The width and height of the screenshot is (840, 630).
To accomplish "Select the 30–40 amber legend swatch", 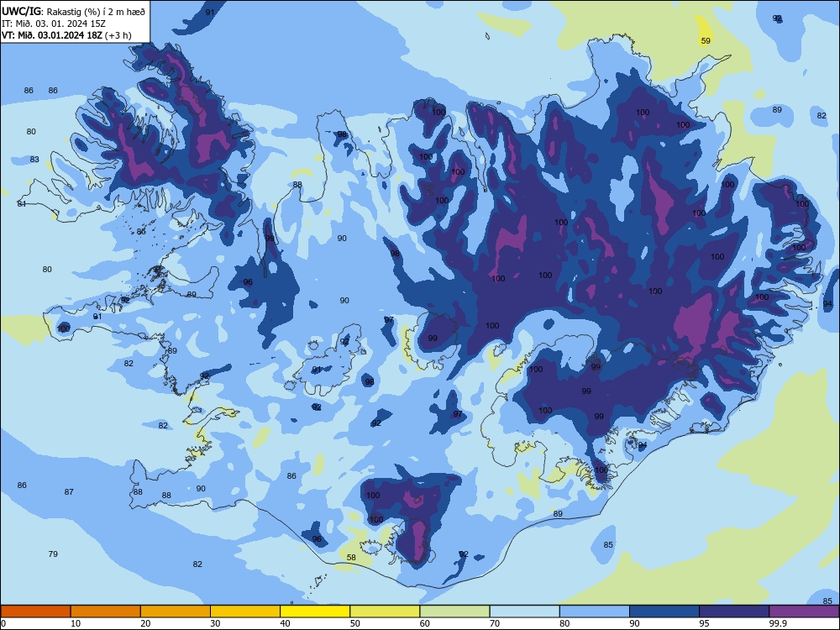I will 245,612.
